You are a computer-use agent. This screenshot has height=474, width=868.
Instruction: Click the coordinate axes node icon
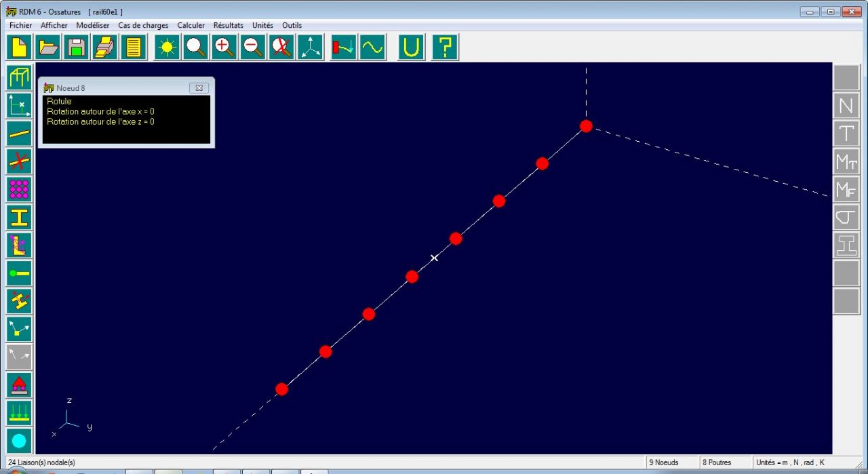click(19, 105)
